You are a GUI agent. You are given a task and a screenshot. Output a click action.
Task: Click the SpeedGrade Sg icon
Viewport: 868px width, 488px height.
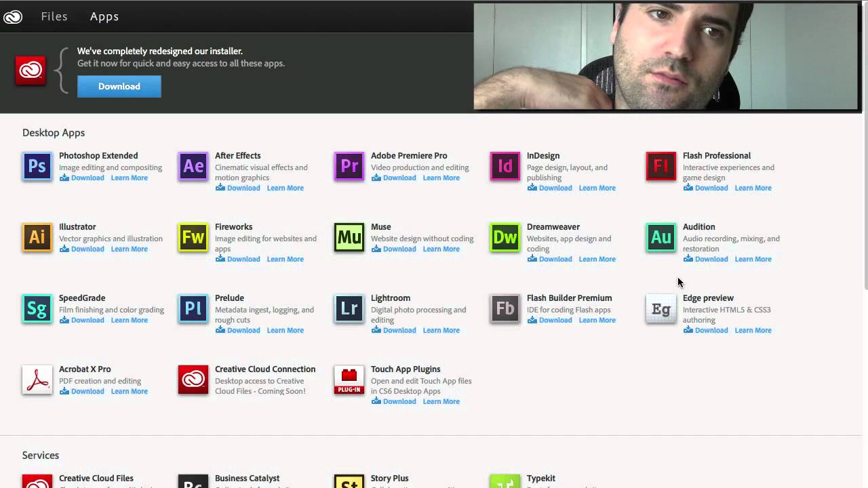pyautogui.click(x=37, y=308)
